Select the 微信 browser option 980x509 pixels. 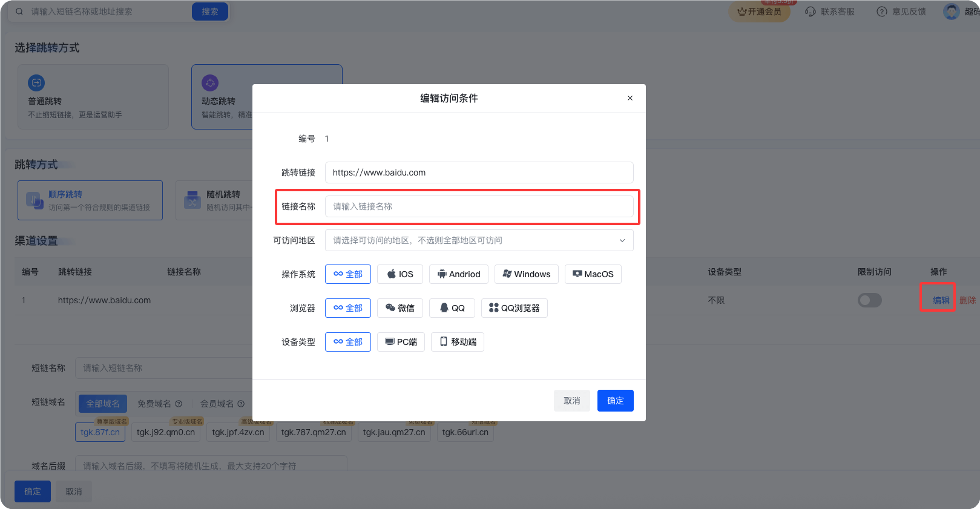pyautogui.click(x=400, y=308)
